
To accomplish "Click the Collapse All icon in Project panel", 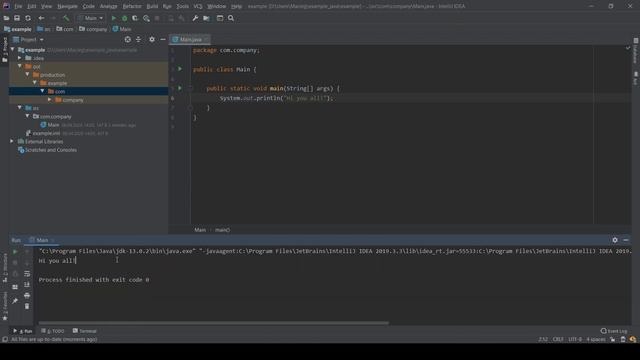I will (138, 39).
